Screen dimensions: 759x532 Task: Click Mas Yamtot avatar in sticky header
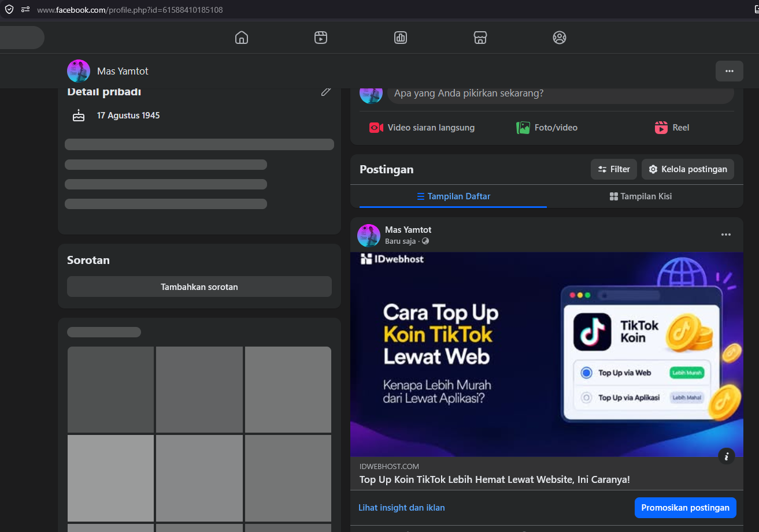coord(79,71)
